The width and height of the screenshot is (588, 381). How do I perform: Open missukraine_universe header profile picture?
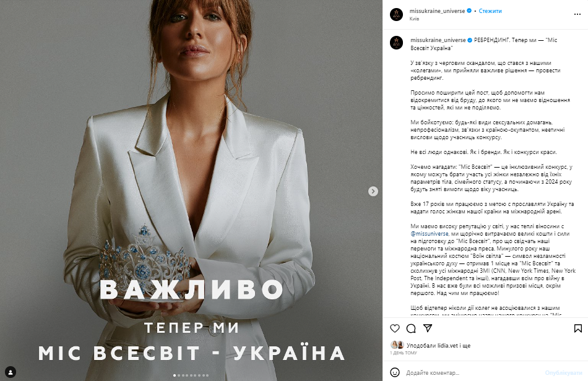point(396,14)
